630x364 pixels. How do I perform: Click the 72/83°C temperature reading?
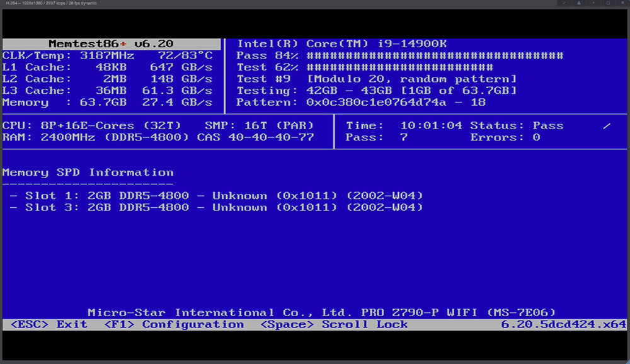coord(185,55)
